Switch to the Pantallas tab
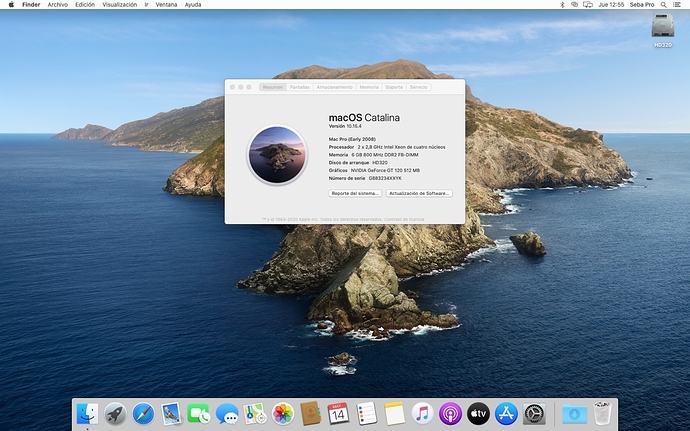 pos(300,87)
